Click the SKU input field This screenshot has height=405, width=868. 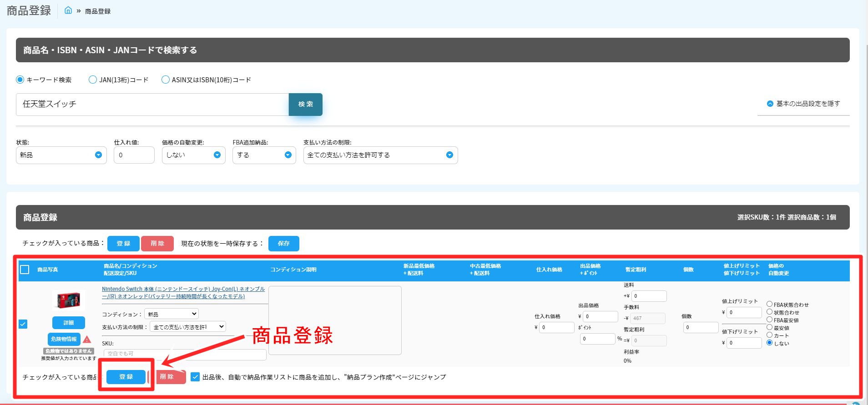pyautogui.click(x=185, y=354)
